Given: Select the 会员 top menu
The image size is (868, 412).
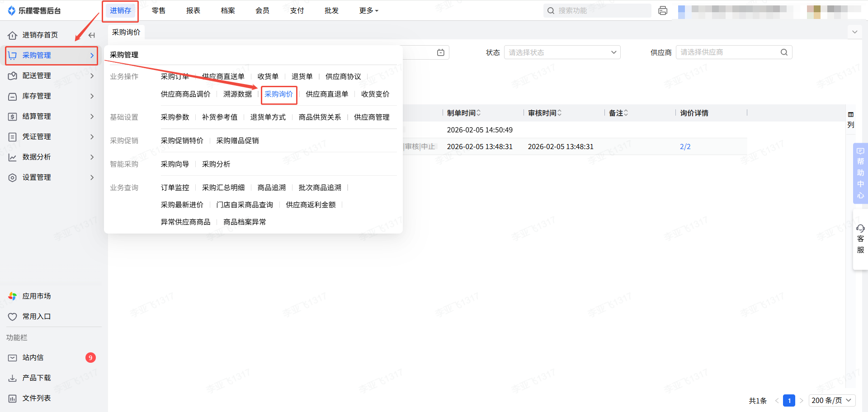Looking at the screenshot, I should [x=262, y=10].
